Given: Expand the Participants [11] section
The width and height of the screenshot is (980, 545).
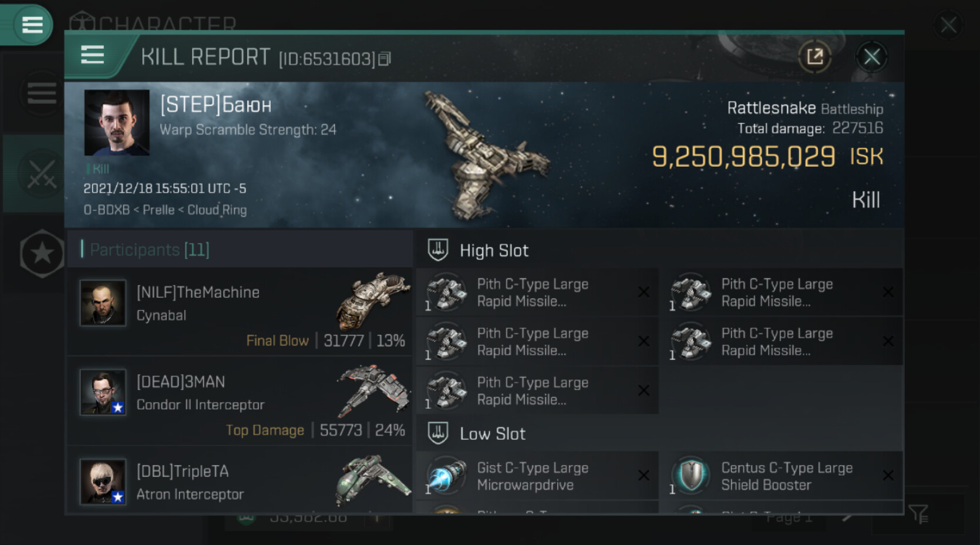Looking at the screenshot, I should coord(149,250).
